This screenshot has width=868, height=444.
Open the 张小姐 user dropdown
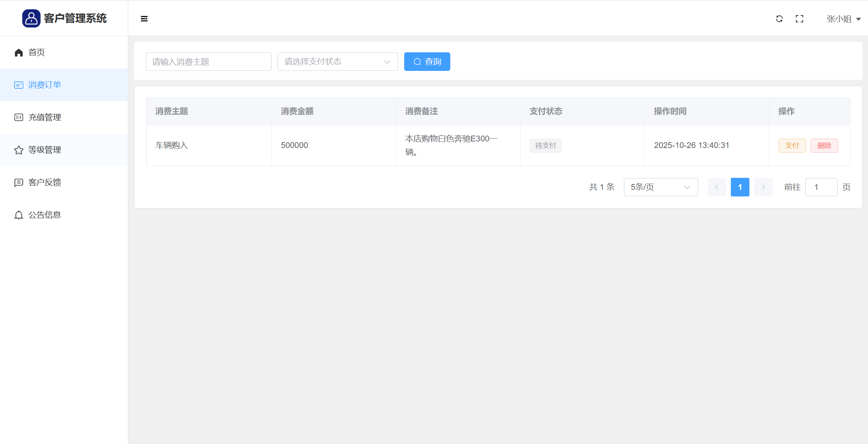(843, 19)
